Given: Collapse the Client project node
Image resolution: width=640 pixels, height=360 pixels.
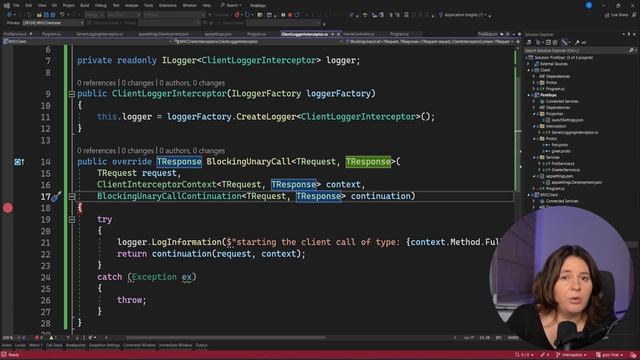Looking at the screenshot, I should 529,70.
